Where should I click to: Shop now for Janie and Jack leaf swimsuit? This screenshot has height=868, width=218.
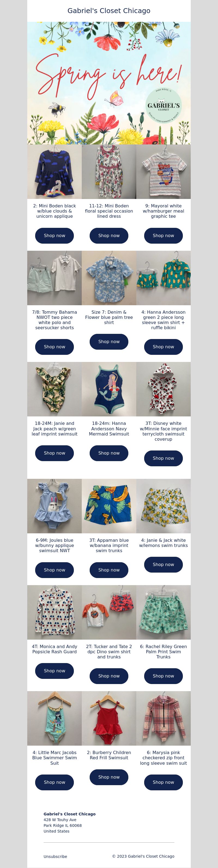(55, 453)
